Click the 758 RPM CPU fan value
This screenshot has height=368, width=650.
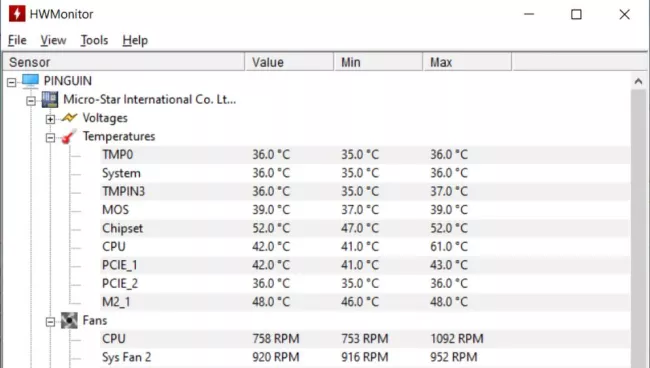[276, 339]
